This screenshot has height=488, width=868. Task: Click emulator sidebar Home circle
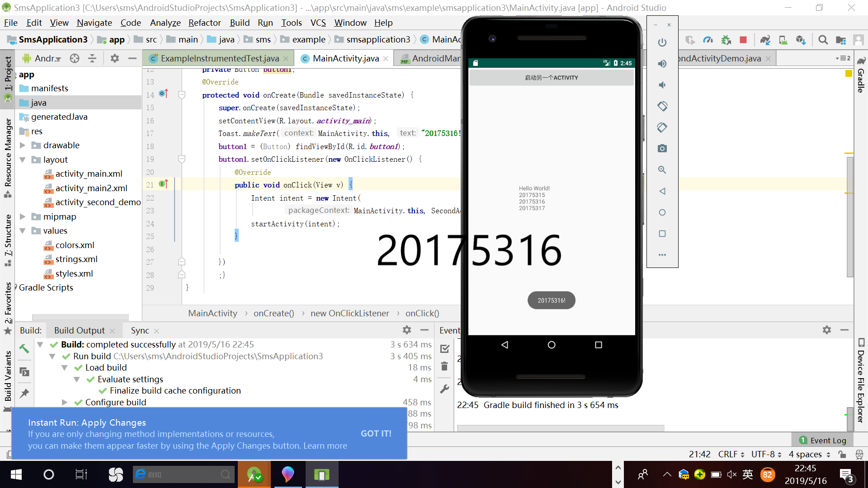662,212
